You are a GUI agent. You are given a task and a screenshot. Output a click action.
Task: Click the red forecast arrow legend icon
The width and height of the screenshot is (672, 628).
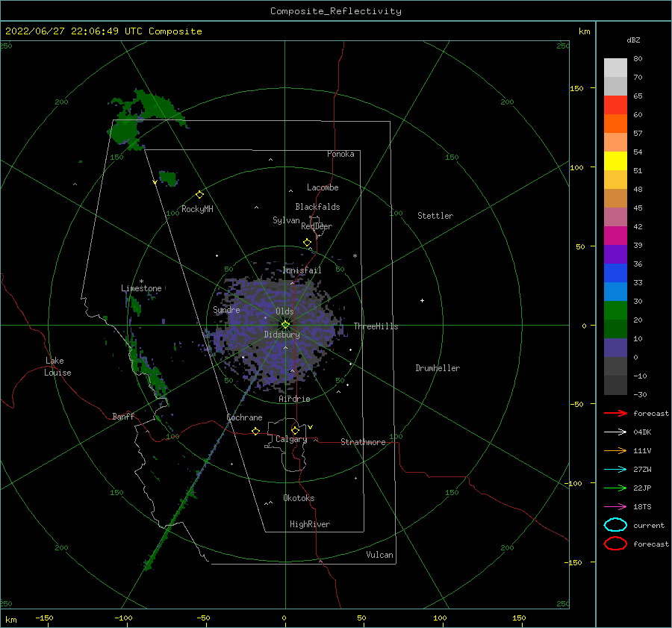click(615, 413)
